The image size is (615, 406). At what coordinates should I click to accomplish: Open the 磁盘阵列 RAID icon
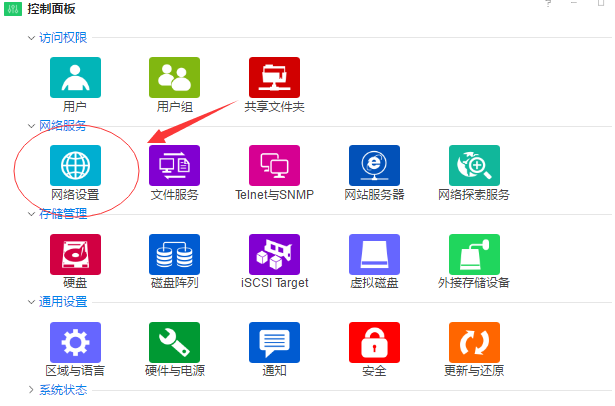tap(174, 254)
